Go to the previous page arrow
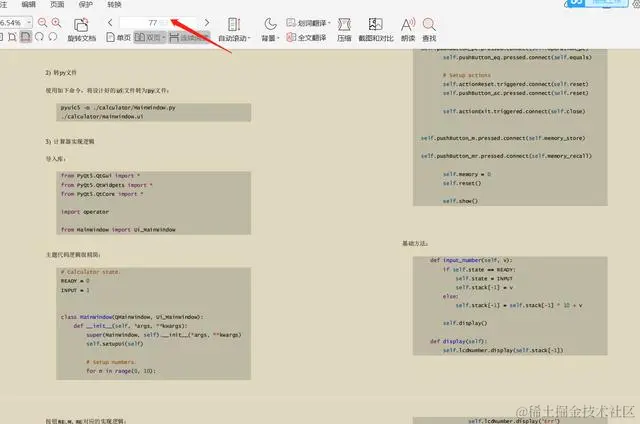Screen dimensions: 640x424 pyautogui.click(x=110, y=22)
